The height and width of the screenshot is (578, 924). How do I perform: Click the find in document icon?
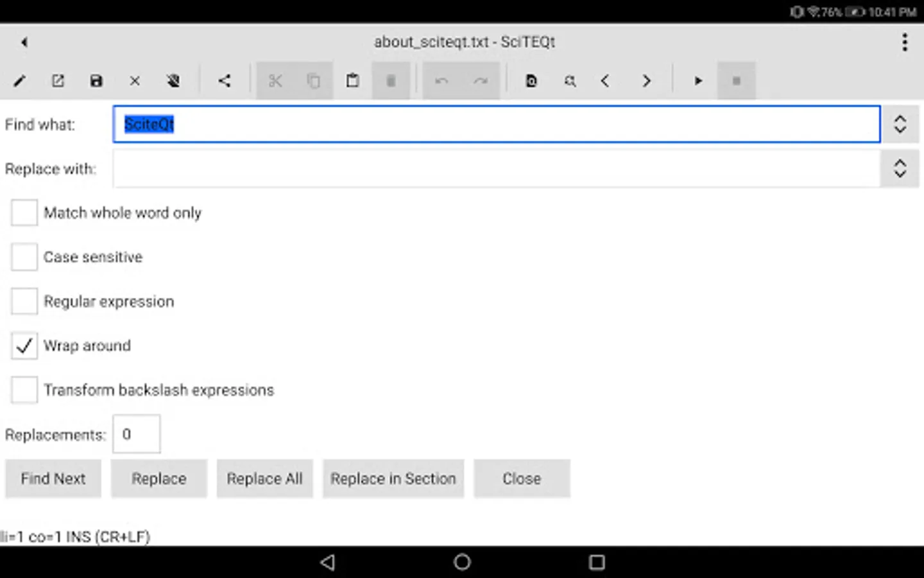tap(531, 81)
